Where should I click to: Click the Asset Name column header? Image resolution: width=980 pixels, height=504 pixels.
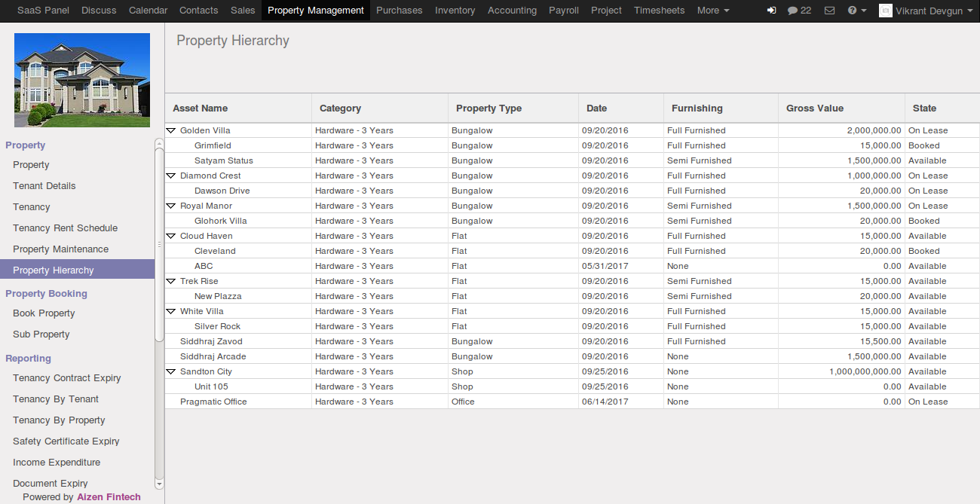click(x=238, y=108)
